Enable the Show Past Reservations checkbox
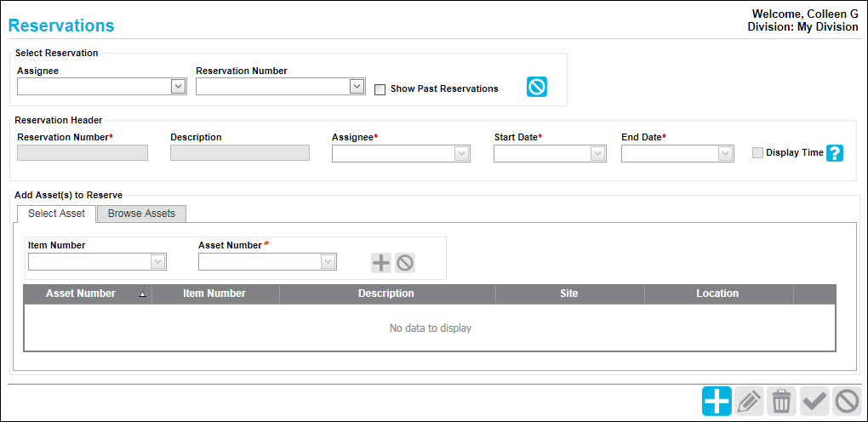The height and width of the screenshot is (422, 868). (x=380, y=89)
